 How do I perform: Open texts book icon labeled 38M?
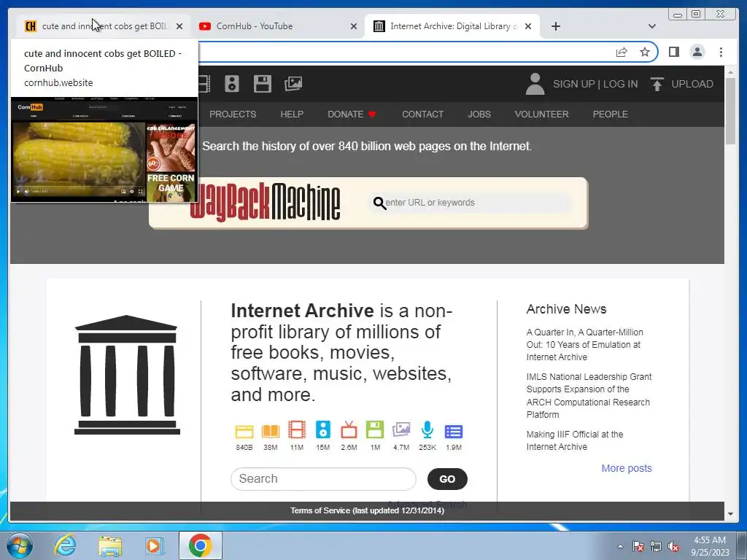(x=270, y=431)
